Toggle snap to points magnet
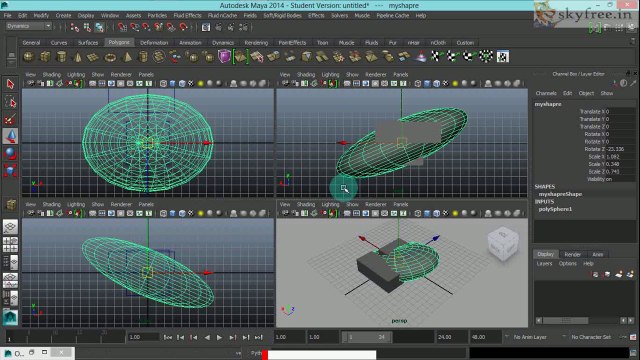640x360 pixels. point(146,27)
